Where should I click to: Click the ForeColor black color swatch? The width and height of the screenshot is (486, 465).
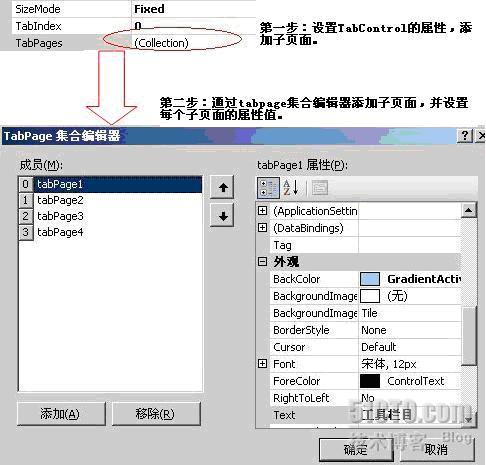(x=370, y=381)
